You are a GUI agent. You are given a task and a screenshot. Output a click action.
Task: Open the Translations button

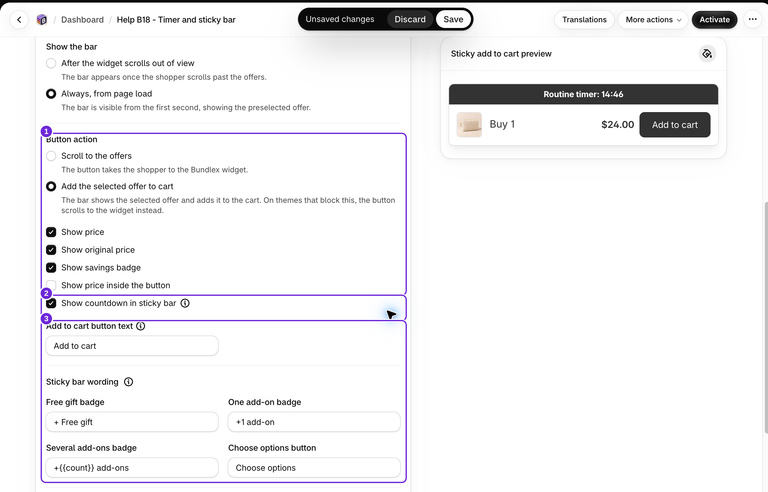pos(584,20)
